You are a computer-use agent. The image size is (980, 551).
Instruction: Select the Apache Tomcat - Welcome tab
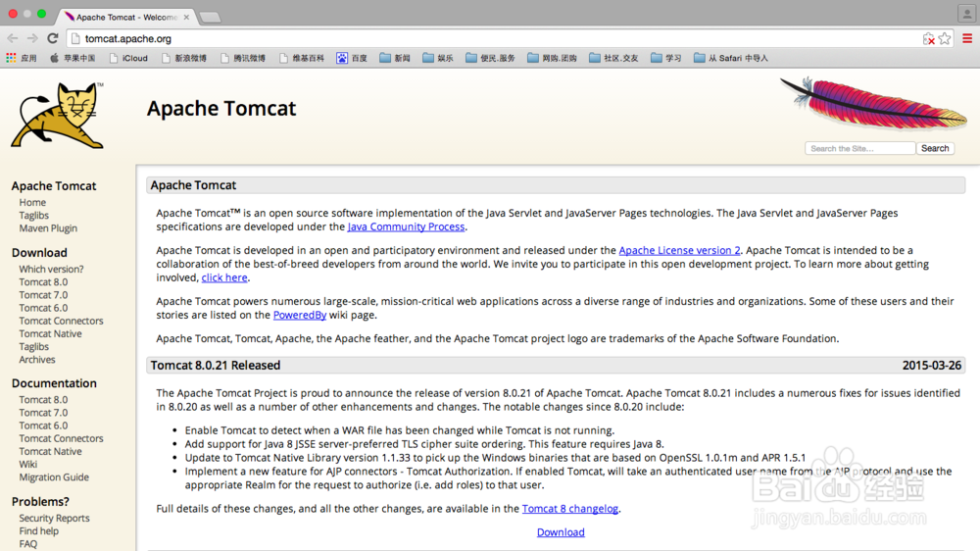pos(125,18)
